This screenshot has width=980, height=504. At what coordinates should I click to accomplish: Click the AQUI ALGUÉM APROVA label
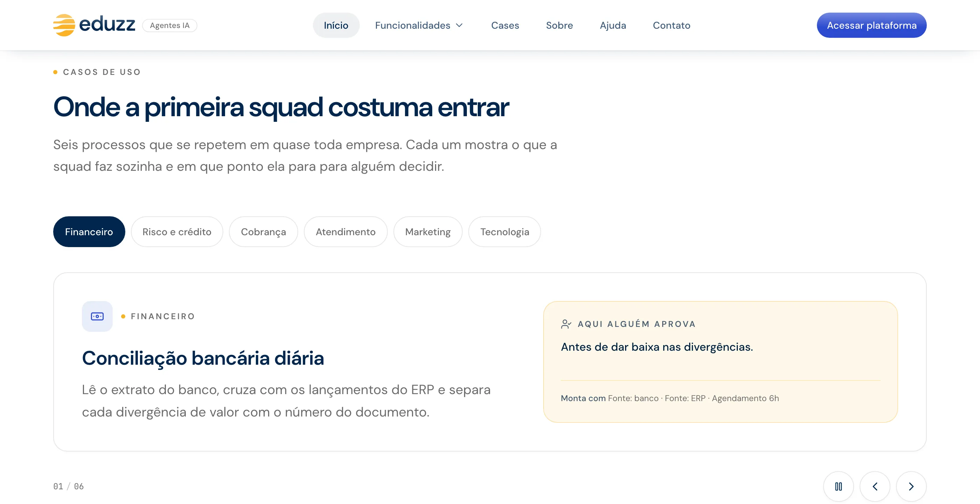(x=637, y=324)
